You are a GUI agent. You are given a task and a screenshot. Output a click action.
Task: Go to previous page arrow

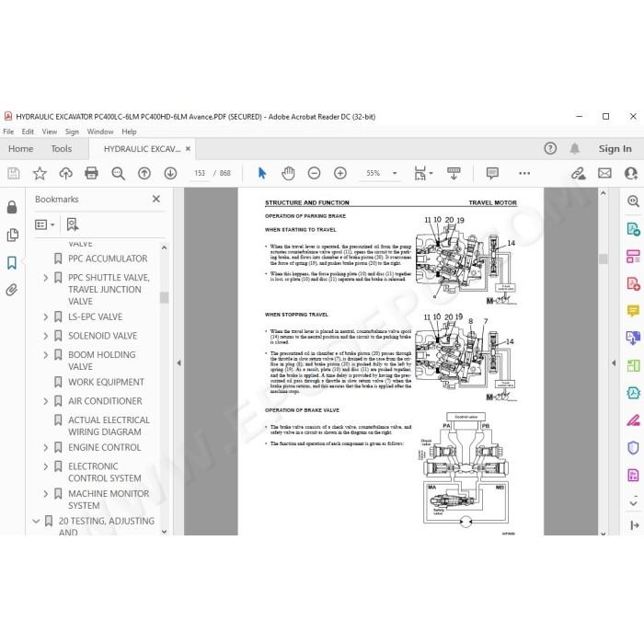pos(144,173)
